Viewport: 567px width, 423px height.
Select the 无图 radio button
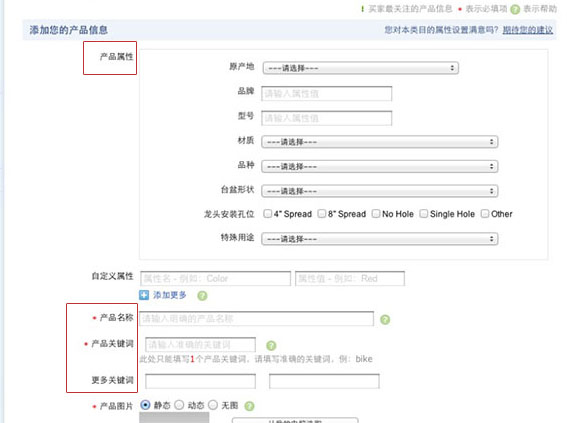[x=213, y=405]
